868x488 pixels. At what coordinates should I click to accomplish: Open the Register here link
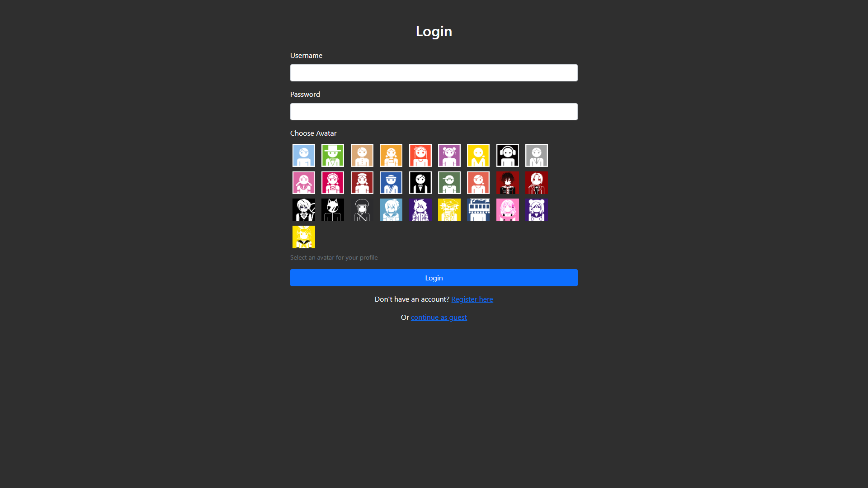pos(472,299)
